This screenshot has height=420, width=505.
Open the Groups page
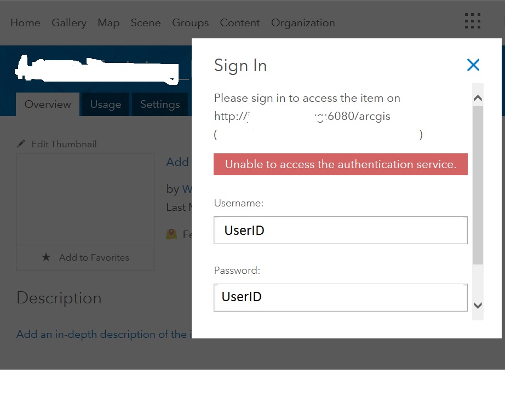(x=190, y=22)
